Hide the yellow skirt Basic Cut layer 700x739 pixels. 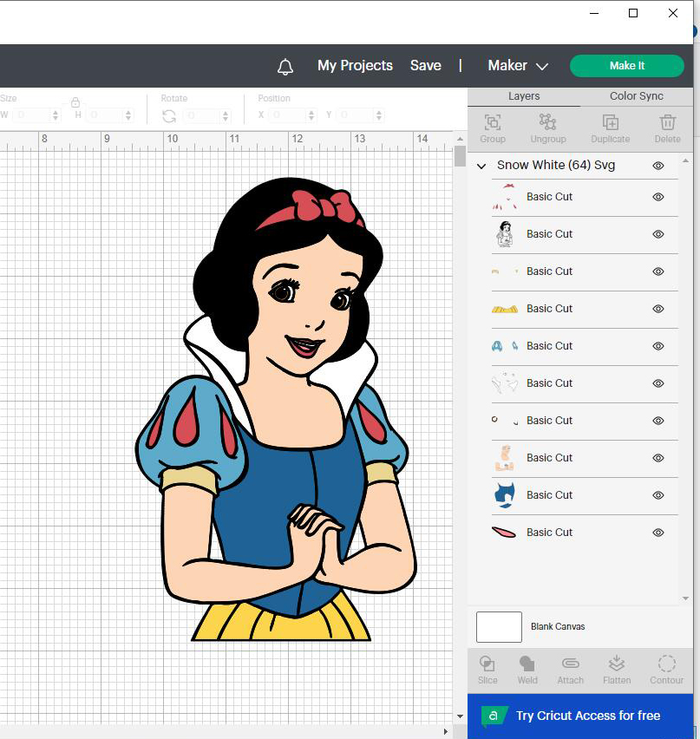pyautogui.click(x=658, y=309)
